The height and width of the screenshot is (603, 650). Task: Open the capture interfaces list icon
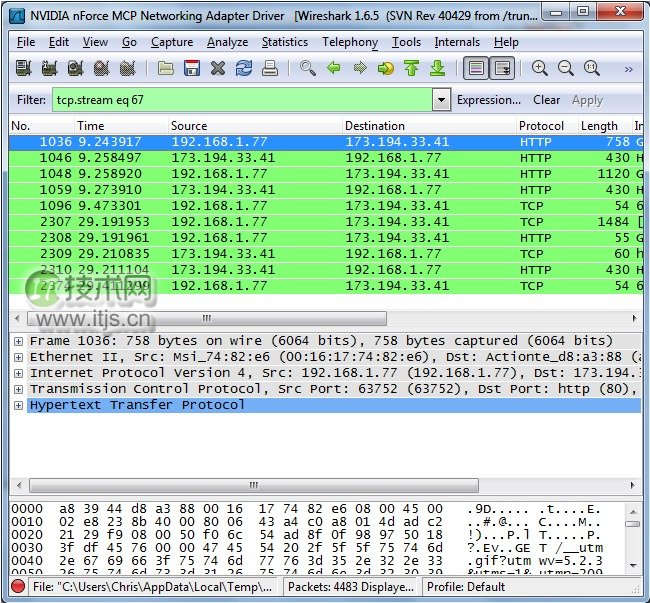coord(23,68)
